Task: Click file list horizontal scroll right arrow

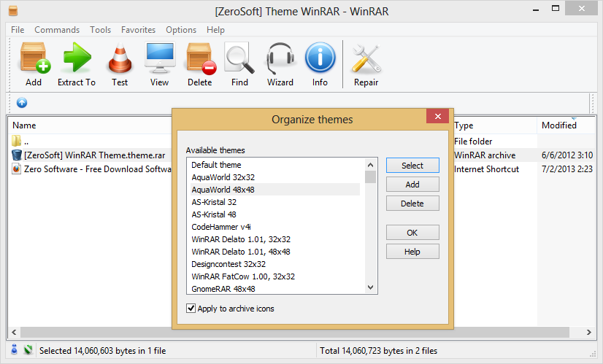Action: point(589,332)
